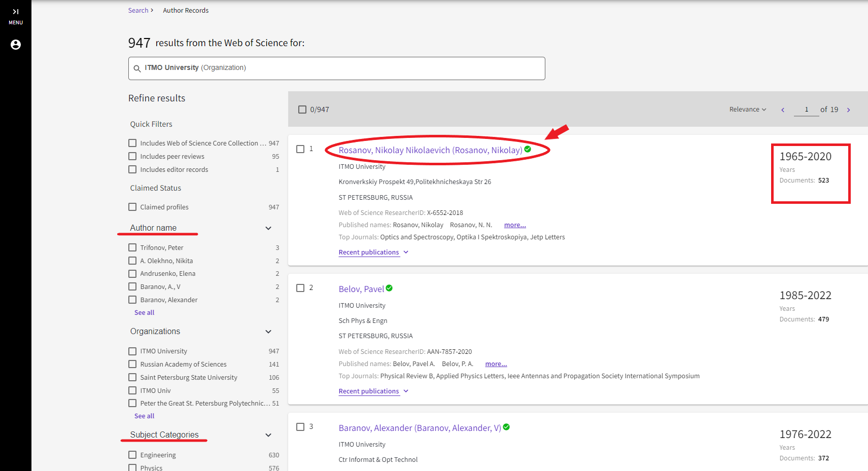Open the Relevance sort dropdown
Screen dimensions: 868x471
pos(748,110)
